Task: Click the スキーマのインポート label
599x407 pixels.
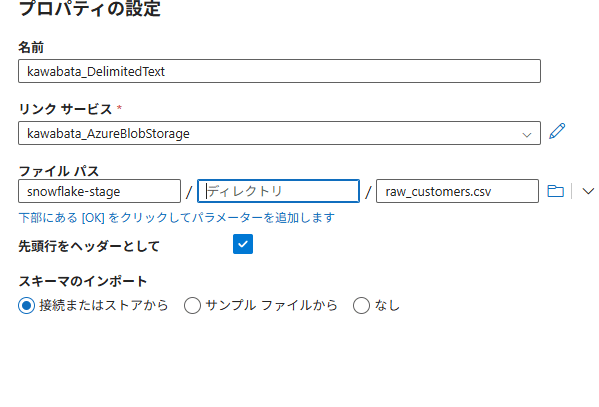Action: (83, 281)
